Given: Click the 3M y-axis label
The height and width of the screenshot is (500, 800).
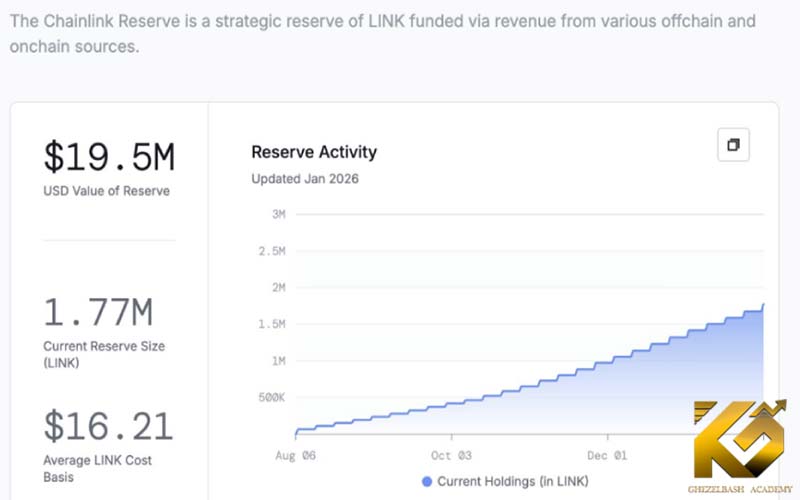Looking at the screenshot, I should [279, 214].
